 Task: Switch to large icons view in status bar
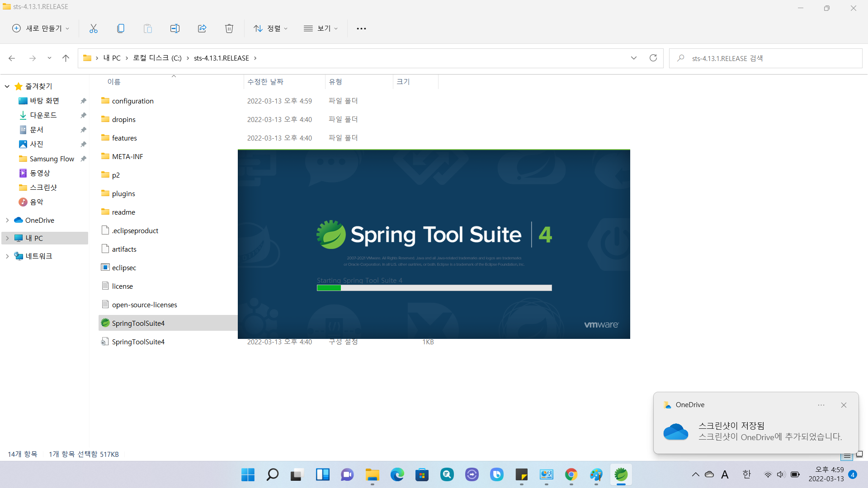point(859,455)
